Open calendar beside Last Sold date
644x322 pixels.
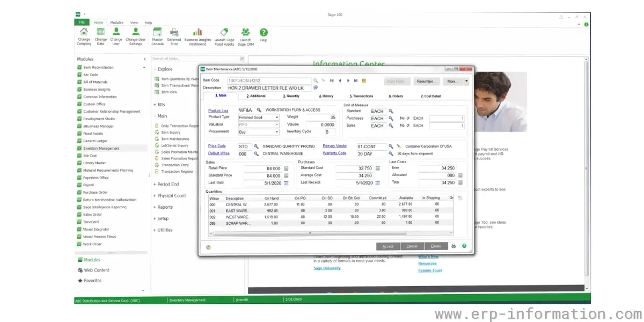(x=286, y=183)
